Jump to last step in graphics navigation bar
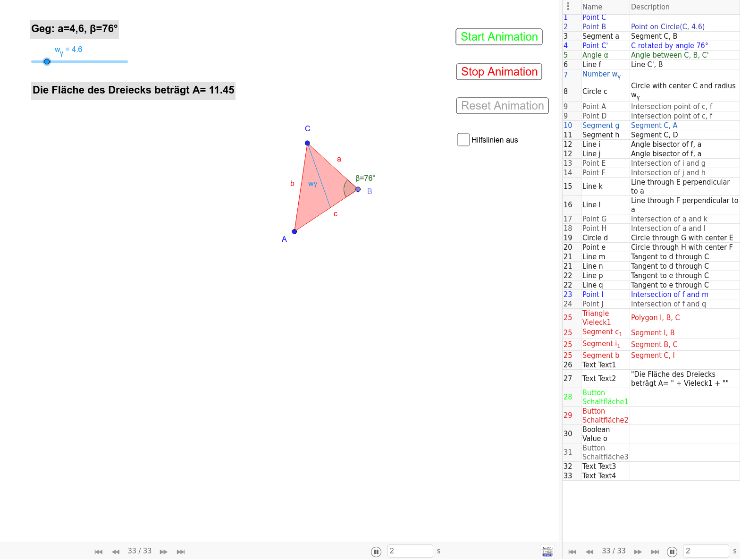 (x=181, y=552)
